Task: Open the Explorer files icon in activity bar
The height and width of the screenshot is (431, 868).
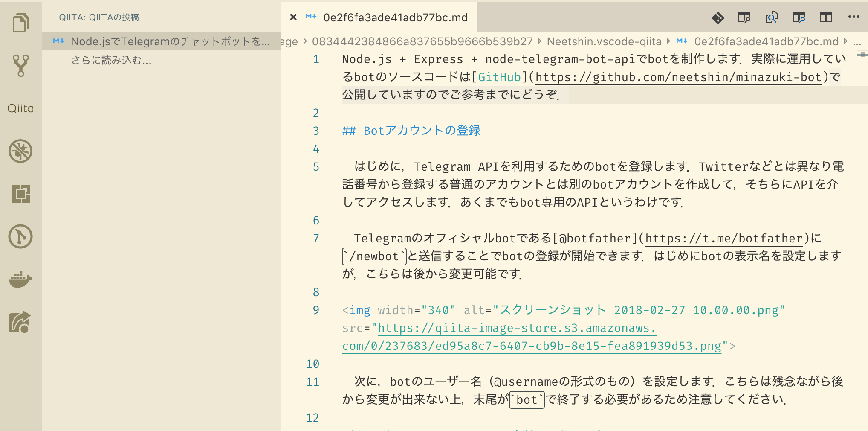Action: tap(20, 23)
